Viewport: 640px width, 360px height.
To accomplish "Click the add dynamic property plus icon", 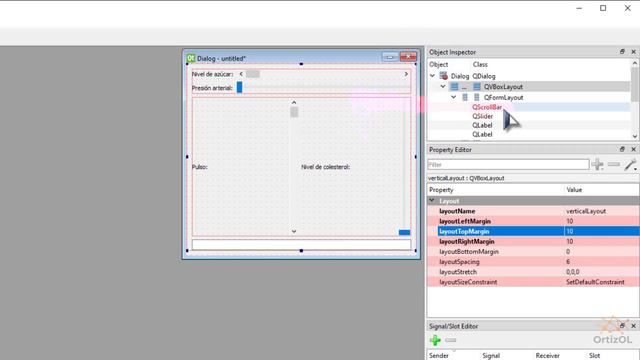I will [598, 164].
